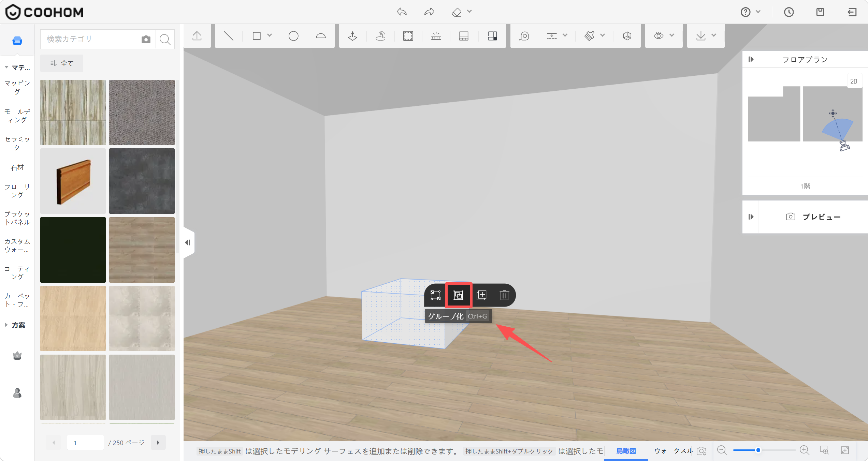Screen dimensions: 868x461
Task: Expand the 方案 category tree
Action: click(6, 325)
